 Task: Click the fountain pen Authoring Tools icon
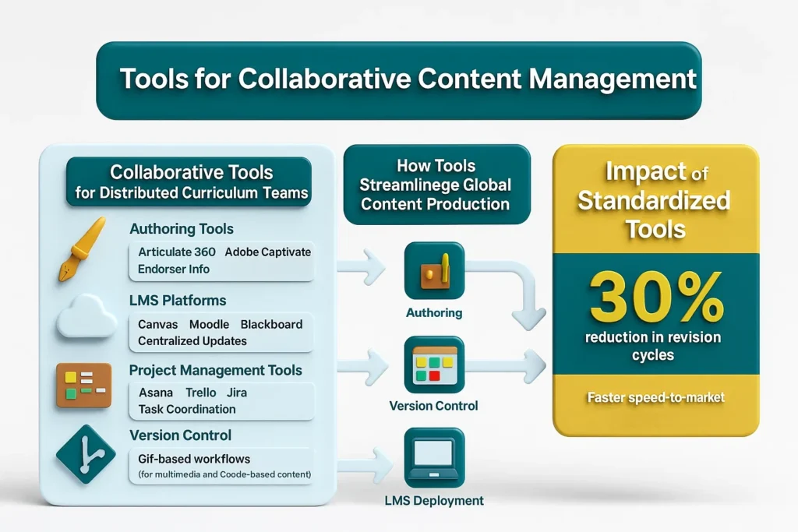click(x=83, y=248)
